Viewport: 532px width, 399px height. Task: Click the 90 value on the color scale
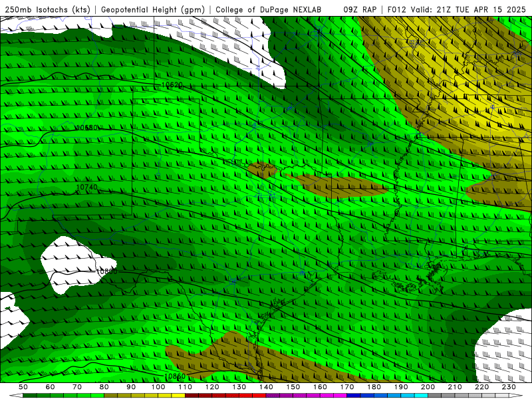[131, 387]
